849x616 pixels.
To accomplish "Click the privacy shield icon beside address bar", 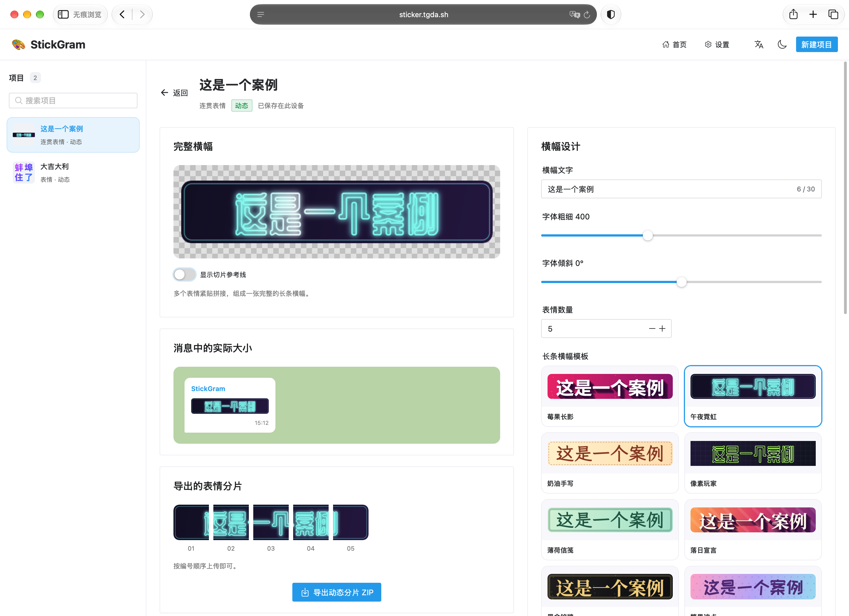I will click(x=610, y=15).
